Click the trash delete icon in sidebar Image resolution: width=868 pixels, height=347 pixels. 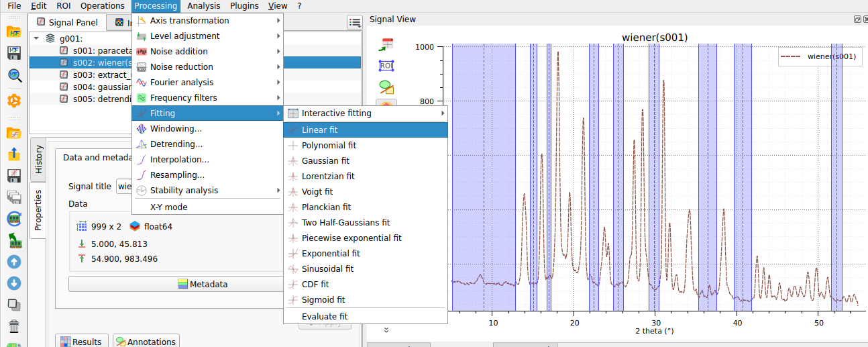coord(14,326)
